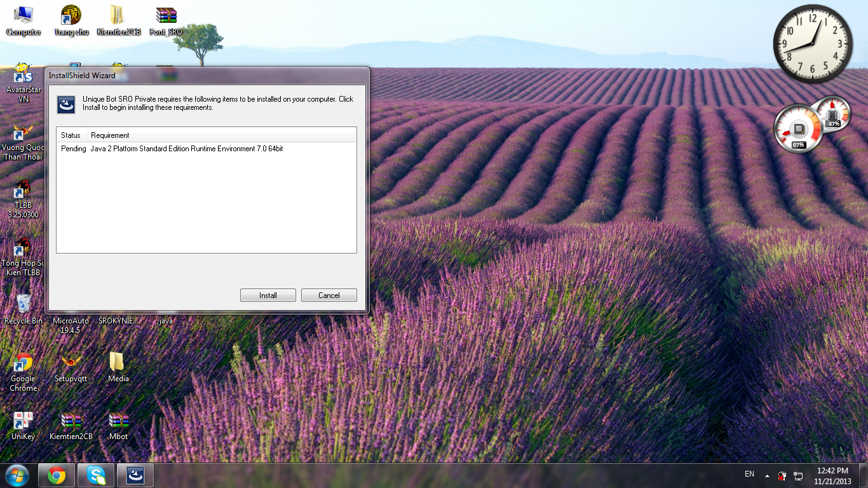This screenshot has height=488, width=868.
Task: Select the Tong Hop Su Kien TLBB shortcut
Action: [23, 257]
